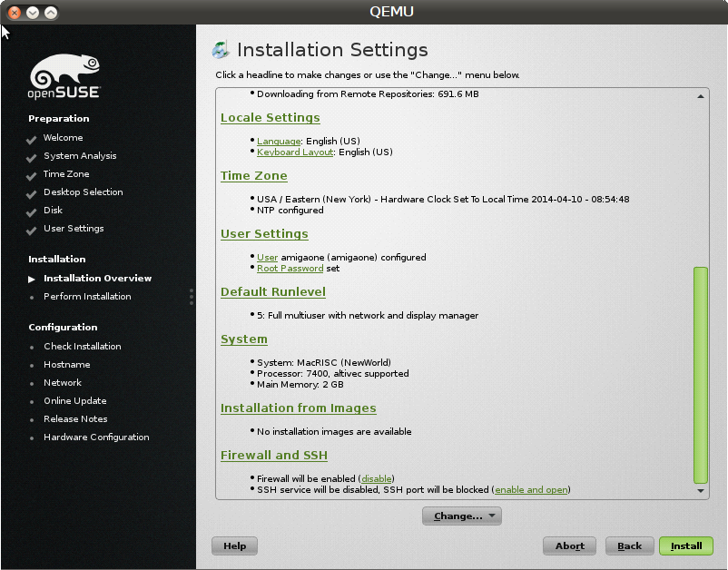Viewport: 728px width, 570px height.
Task: Click the green vertical scrollbar thumb
Action: (700, 374)
